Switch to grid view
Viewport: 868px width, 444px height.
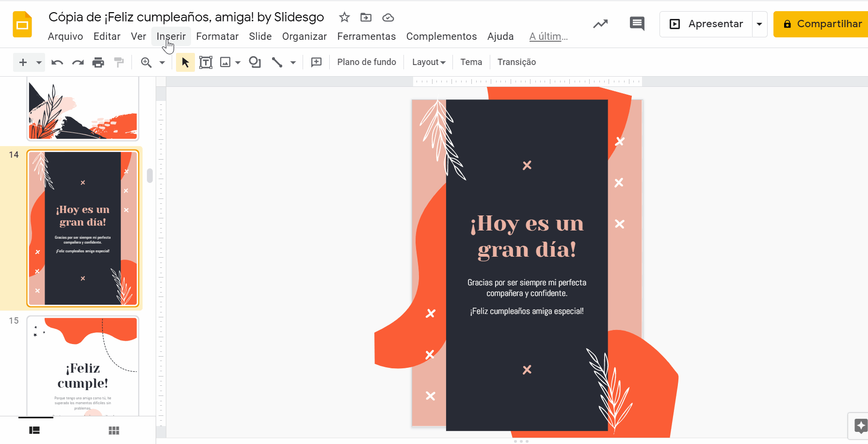114,430
